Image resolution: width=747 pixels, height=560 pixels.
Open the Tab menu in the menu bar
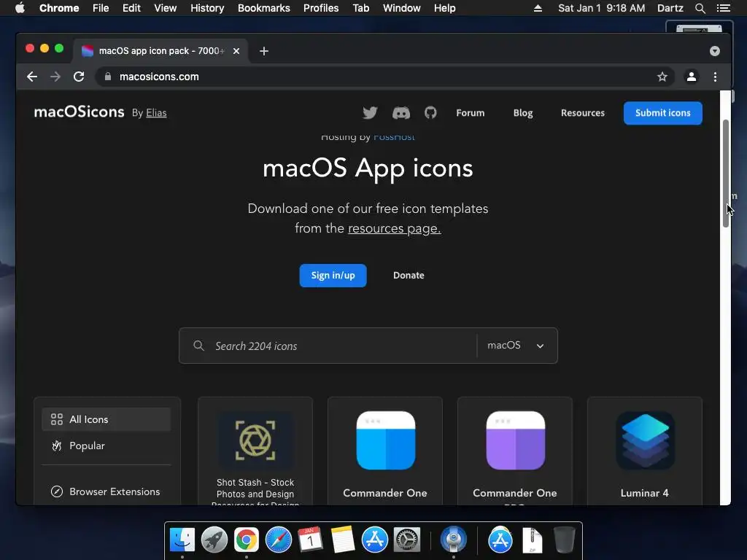click(360, 8)
